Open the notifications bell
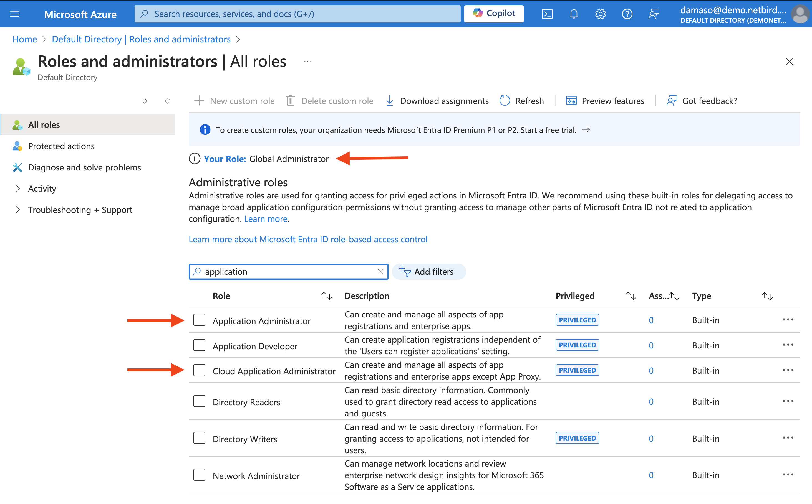The width and height of the screenshot is (812, 504). (x=573, y=14)
